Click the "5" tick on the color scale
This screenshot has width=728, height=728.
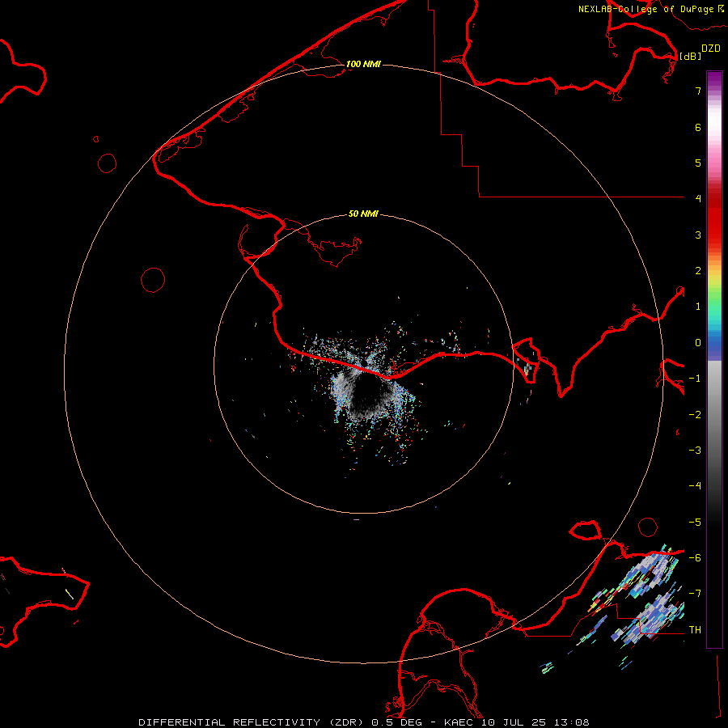(698, 163)
